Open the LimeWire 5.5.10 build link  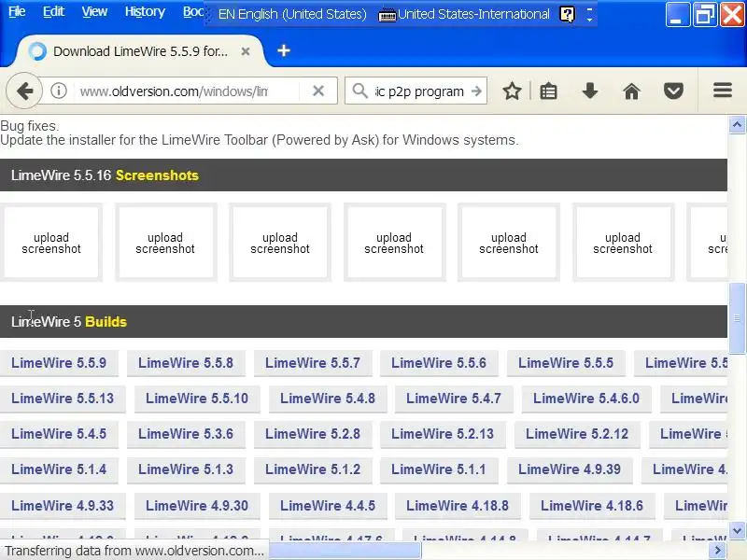coord(197,399)
